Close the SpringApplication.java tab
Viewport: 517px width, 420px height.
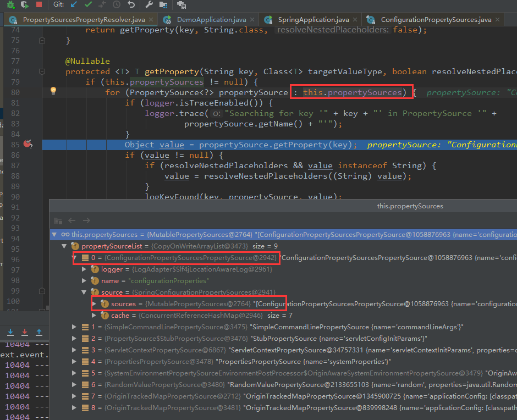(355, 20)
